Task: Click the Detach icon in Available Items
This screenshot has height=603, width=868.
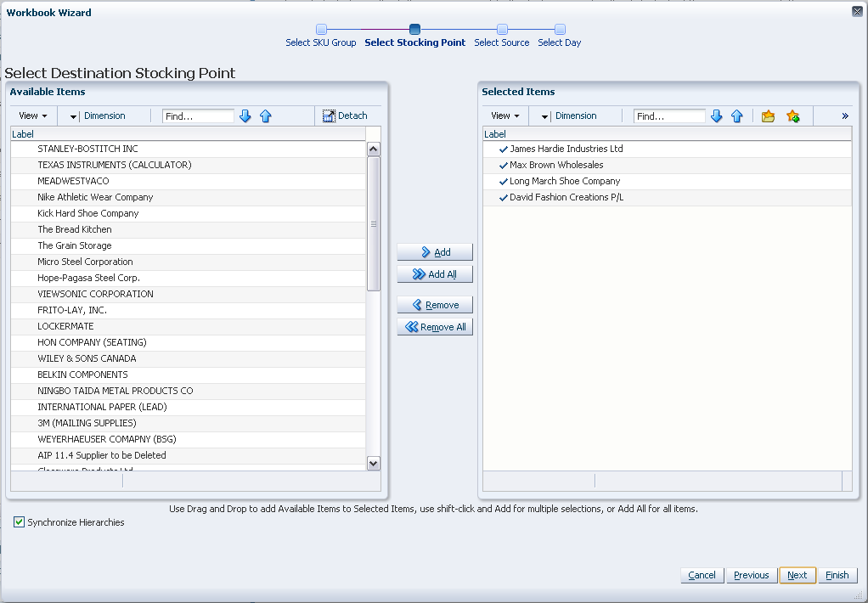Action: click(329, 116)
